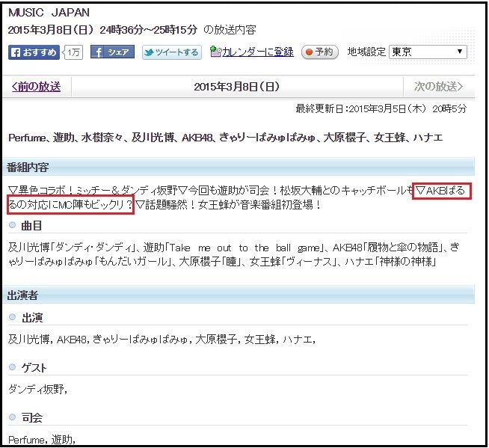
Task: Click the bullet icon beside 曲目
Action: coord(12,225)
